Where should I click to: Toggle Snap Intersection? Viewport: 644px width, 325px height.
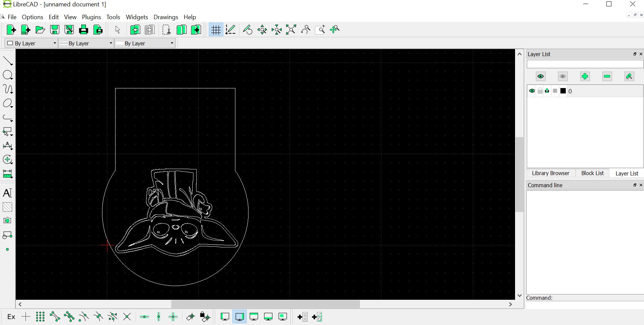click(127, 317)
